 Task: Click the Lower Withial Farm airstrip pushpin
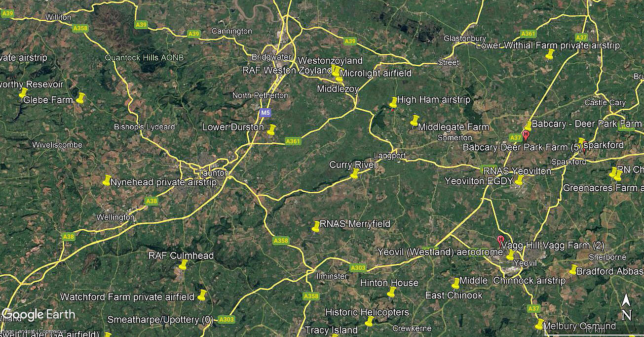point(549,54)
